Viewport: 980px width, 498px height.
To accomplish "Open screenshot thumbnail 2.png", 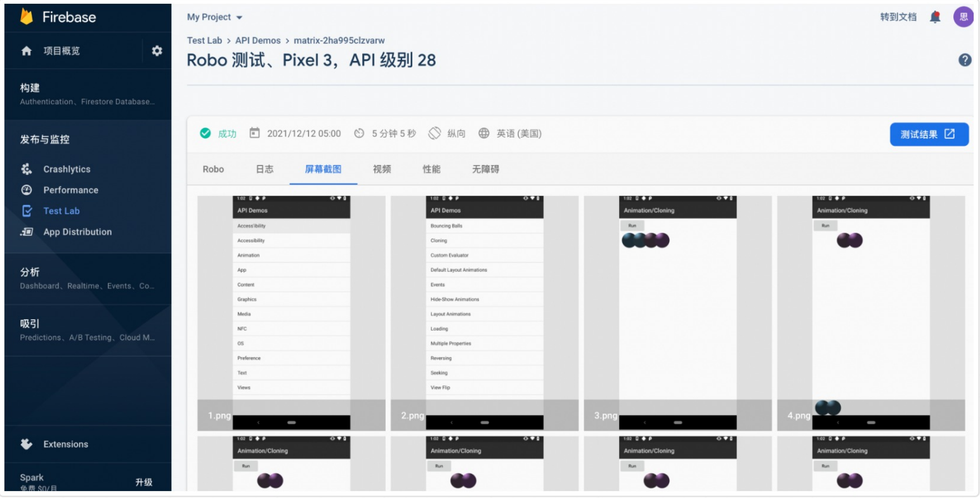I will (x=485, y=313).
